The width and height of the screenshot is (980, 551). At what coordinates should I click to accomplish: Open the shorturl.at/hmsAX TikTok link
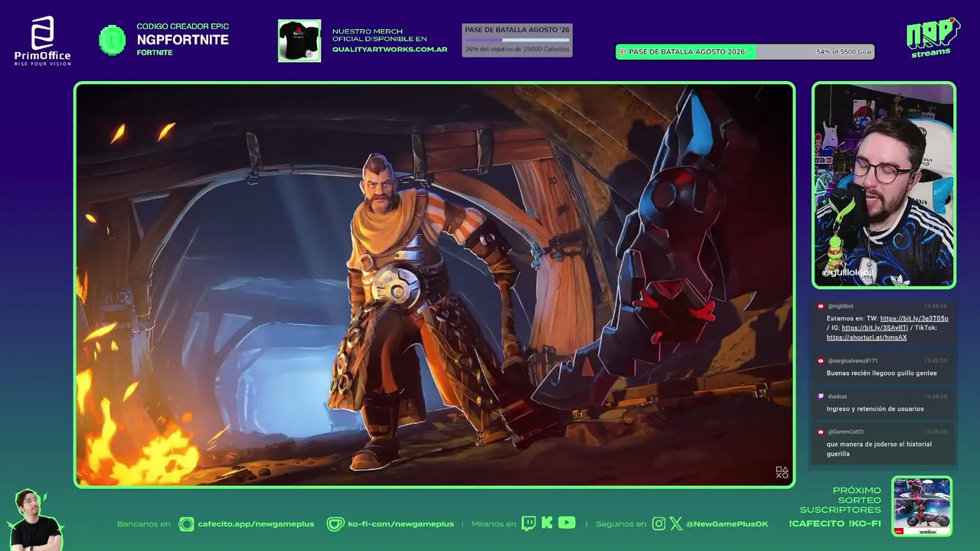pyautogui.click(x=867, y=337)
